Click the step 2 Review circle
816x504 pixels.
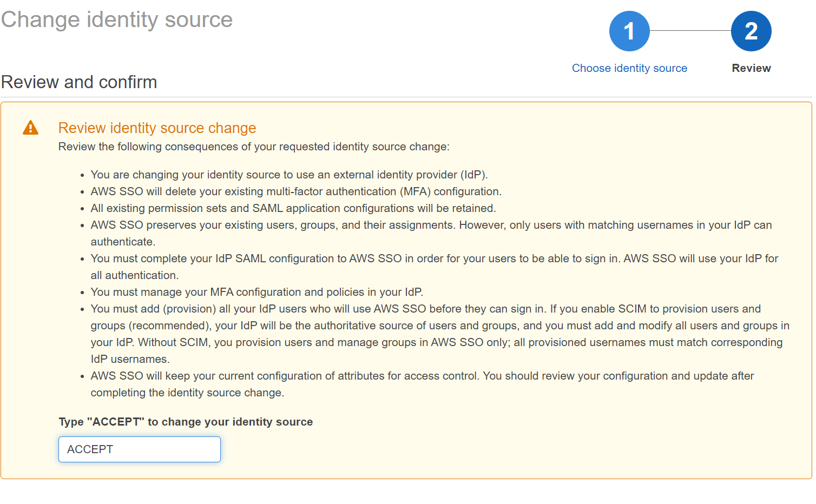tap(751, 31)
